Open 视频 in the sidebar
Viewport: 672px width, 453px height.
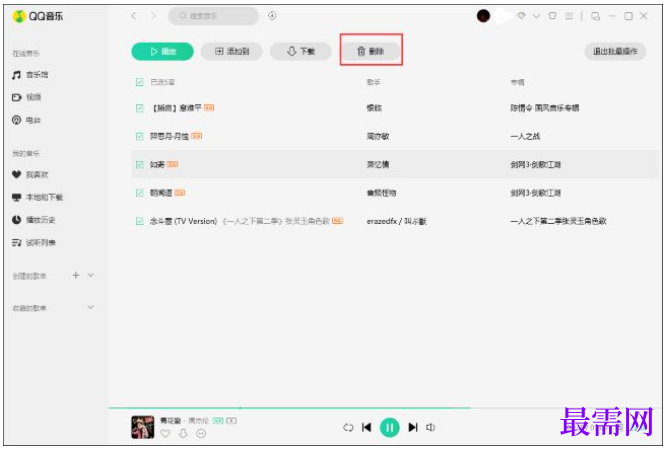pyautogui.click(x=27, y=97)
